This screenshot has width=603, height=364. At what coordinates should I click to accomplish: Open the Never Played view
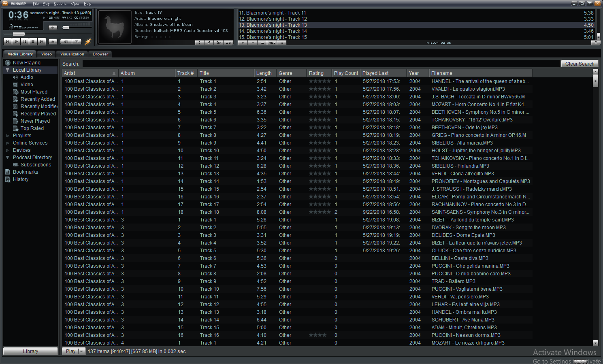(x=35, y=121)
